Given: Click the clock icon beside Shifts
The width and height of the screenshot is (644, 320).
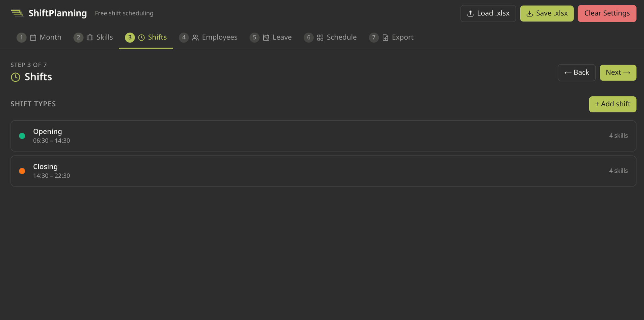Looking at the screenshot, I should click(x=141, y=38).
